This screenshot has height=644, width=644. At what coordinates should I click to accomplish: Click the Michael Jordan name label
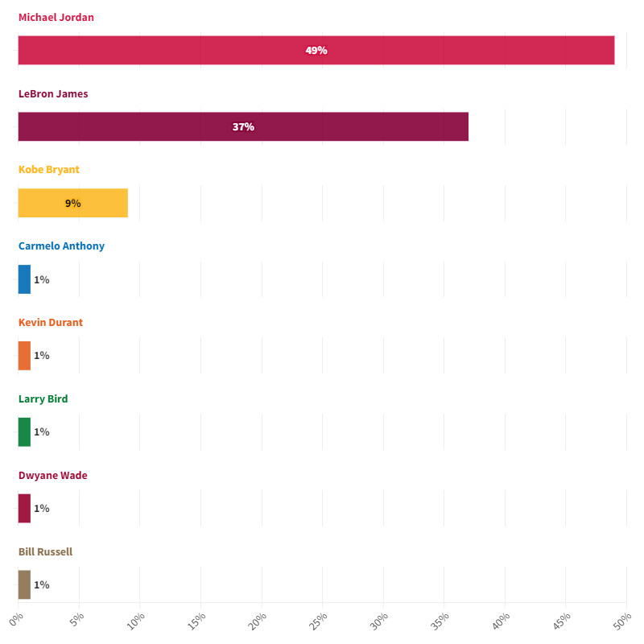click(56, 18)
